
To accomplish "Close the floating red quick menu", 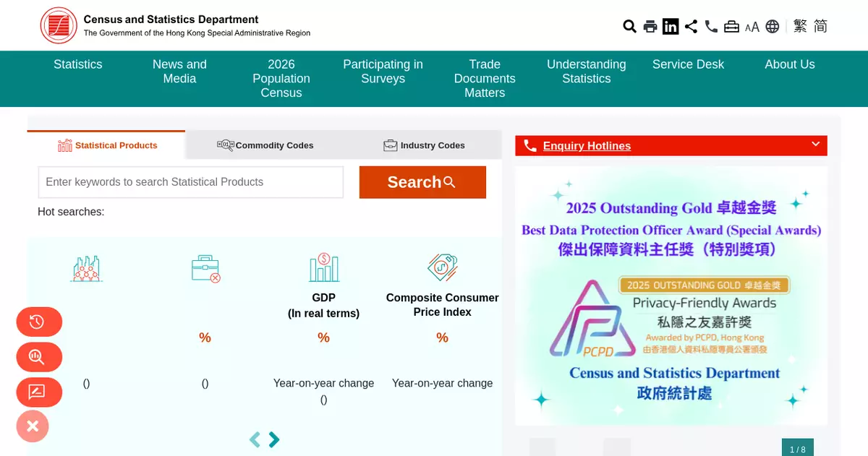I will coord(33,426).
